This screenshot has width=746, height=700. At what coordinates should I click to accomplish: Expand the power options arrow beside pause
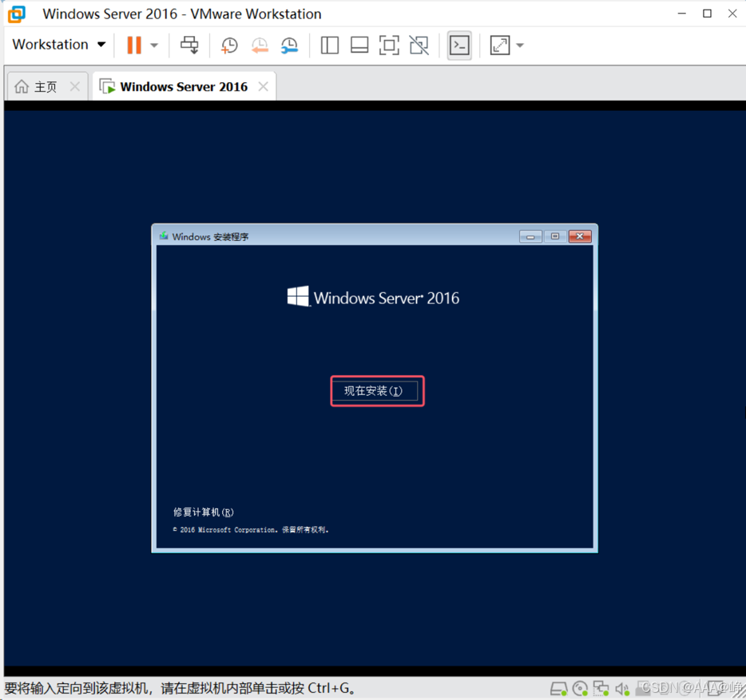[x=154, y=45]
